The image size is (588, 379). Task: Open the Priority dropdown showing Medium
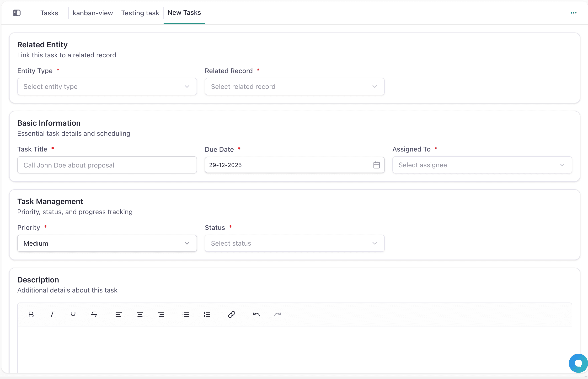coord(107,243)
